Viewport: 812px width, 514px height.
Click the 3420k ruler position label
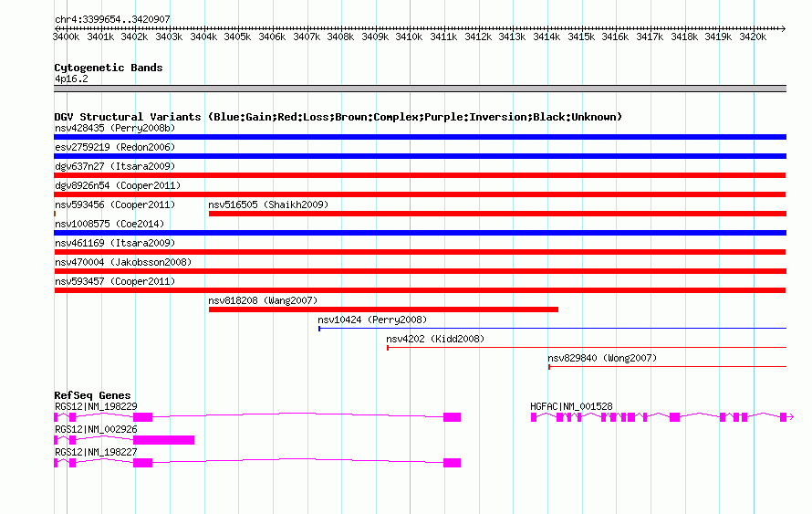tap(753, 37)
